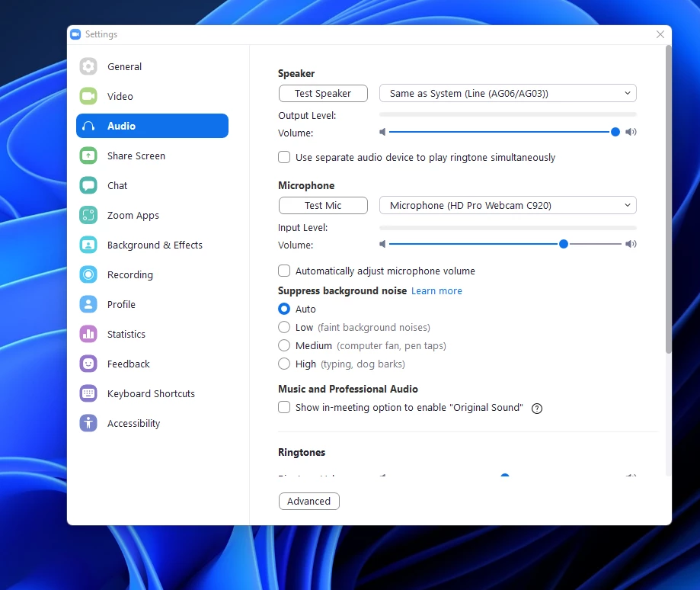Click the Zoom logo in title bar
This screenshot has width=700, height=590.
76,34
